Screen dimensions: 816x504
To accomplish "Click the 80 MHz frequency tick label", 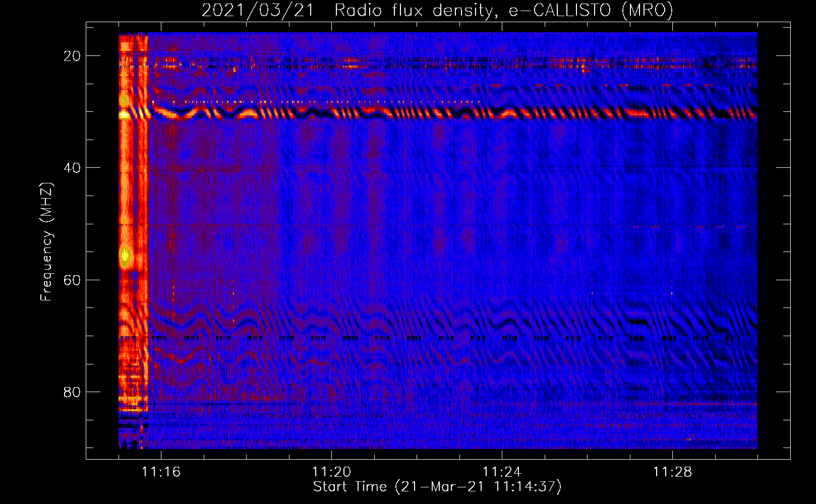I will [72, 392].
